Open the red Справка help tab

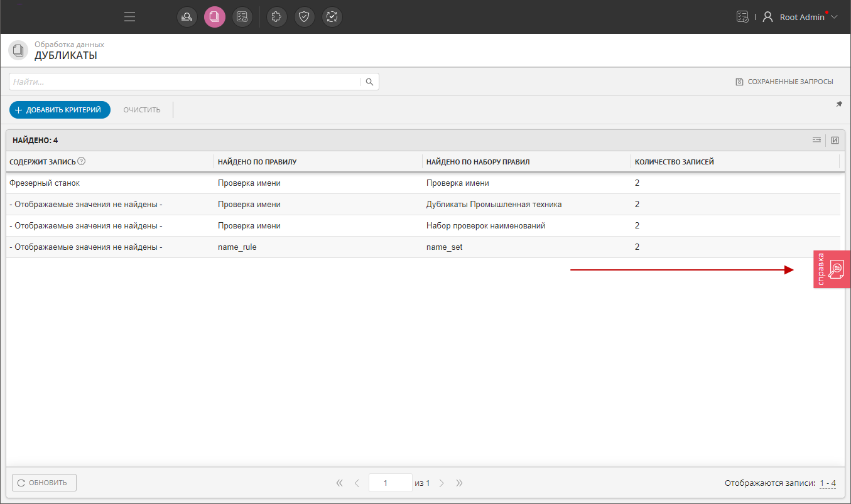click(x=832, y=269)
